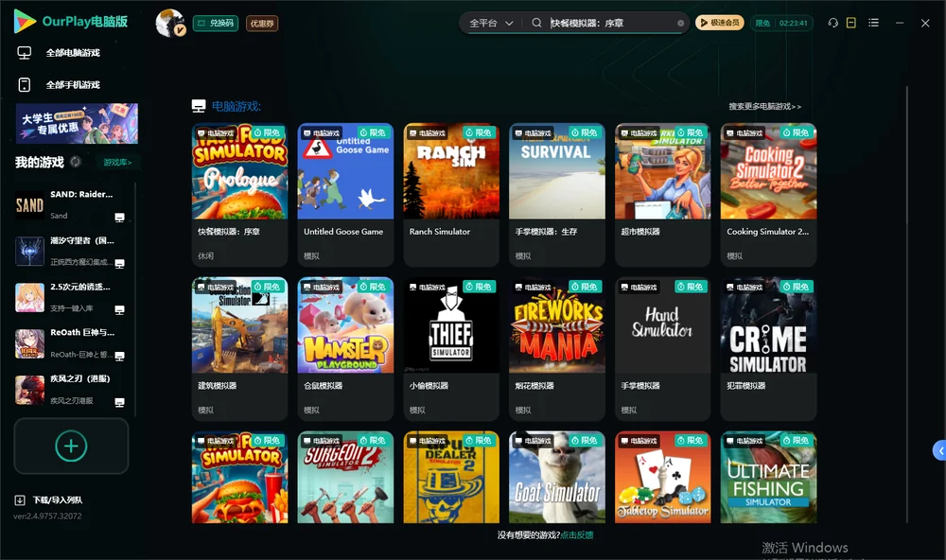
Task: Select SAND: Raider game in my games
Action: [x=71, y=205]
